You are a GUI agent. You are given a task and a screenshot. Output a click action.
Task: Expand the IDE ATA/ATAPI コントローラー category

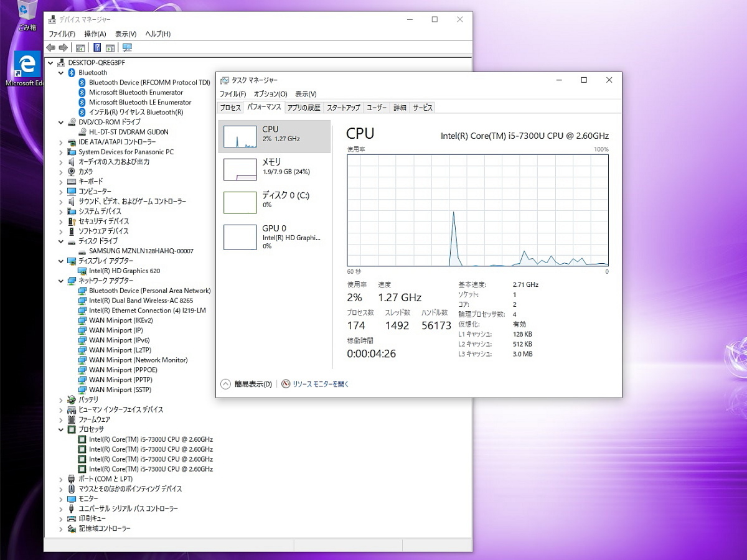(x=61, y=142)
